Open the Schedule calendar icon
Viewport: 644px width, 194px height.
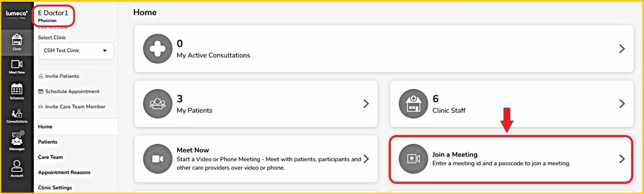[x=17, y=91]
